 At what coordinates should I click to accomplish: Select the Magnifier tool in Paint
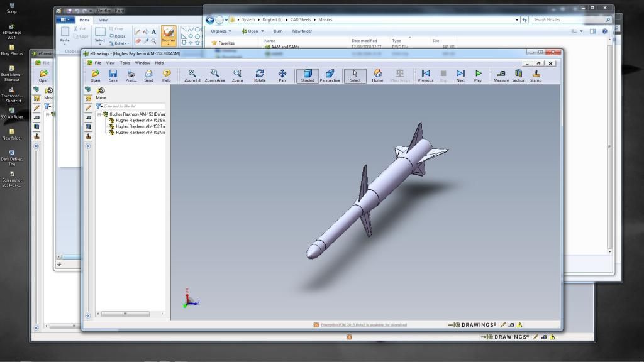click(x=153, y=41)
